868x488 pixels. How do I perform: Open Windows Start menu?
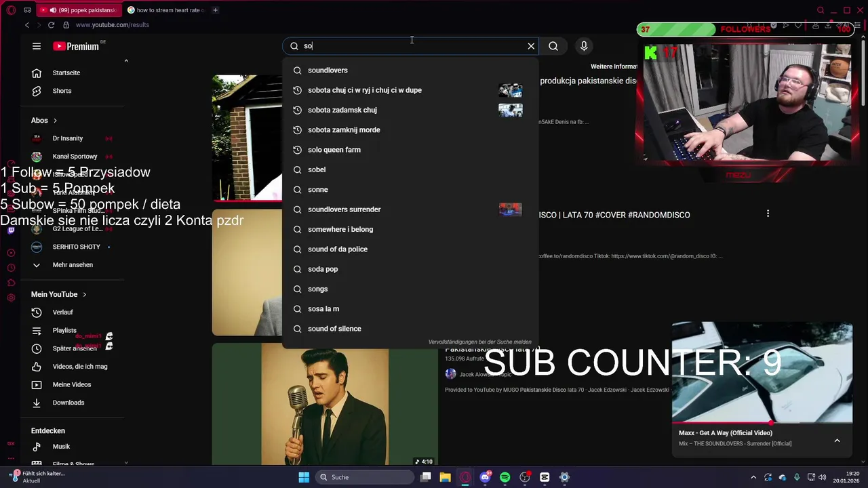[304, 477]
